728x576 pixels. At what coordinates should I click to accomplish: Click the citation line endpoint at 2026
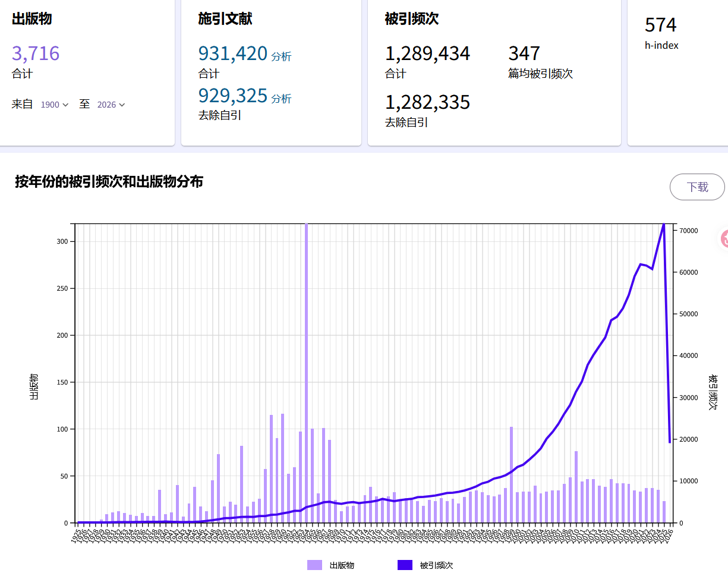(x=670, y=442)
